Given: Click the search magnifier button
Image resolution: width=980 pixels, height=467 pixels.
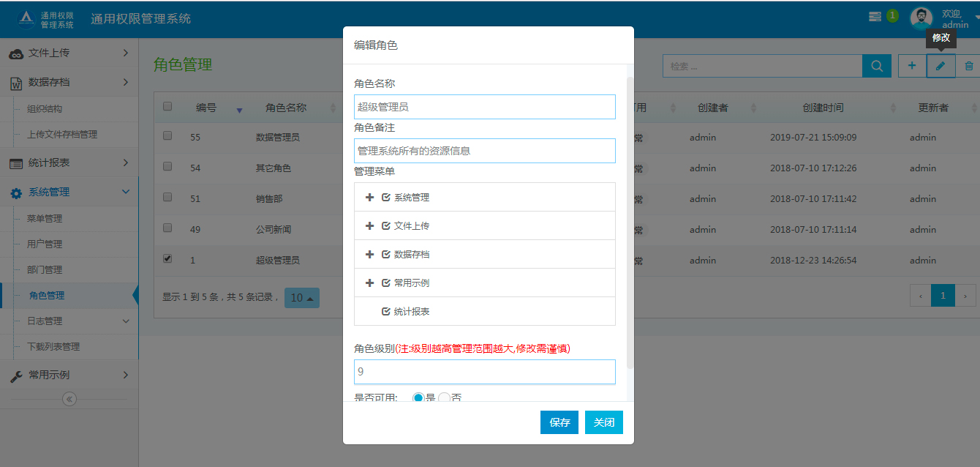Looking at the screenshot, I should click(x=877, y=66).
